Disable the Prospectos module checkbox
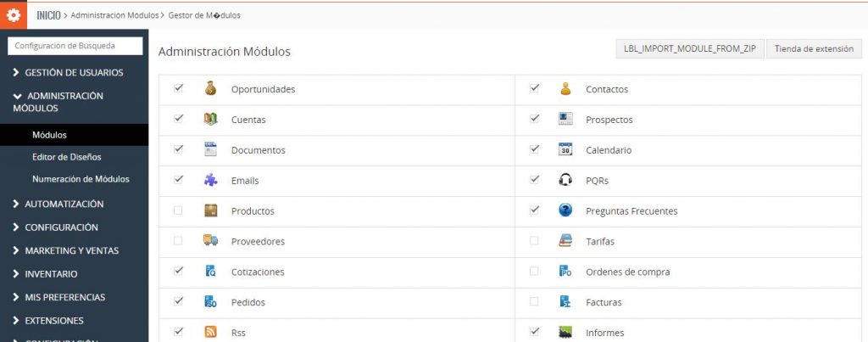Viewport: 868px width, 342px height. tap(534, 119)
